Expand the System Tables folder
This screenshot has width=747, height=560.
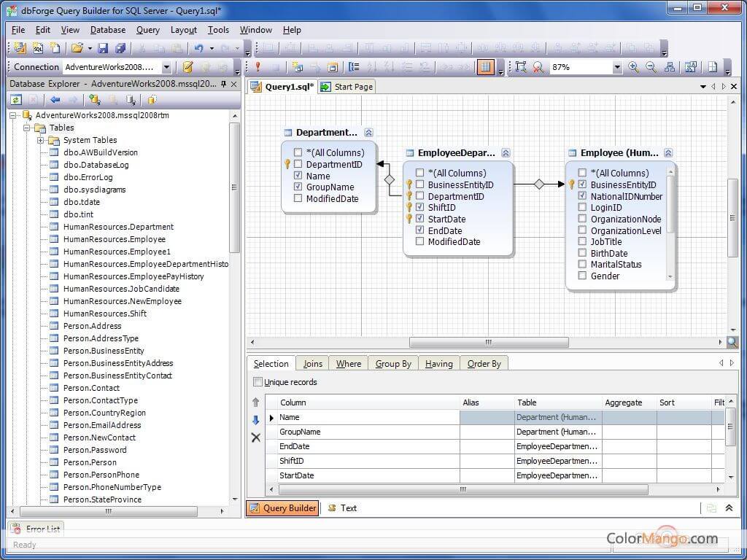click(x=41, y=140)
